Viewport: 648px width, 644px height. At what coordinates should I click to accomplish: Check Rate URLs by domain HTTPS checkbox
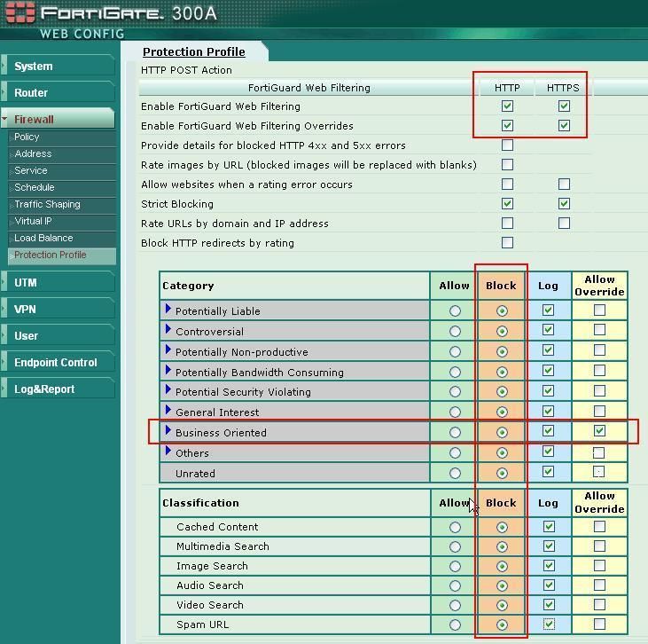(x=564, y=224)
